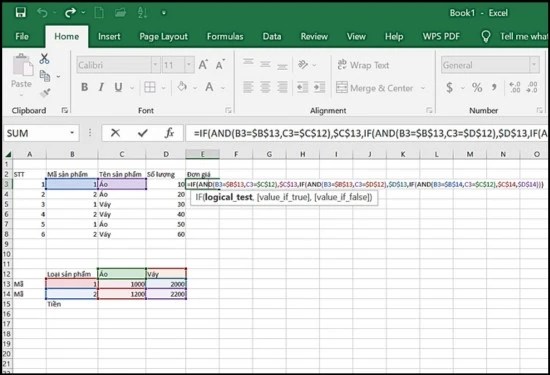Click the Top Align icon
This screenshot has height=375, width=550.
point(248,62)
